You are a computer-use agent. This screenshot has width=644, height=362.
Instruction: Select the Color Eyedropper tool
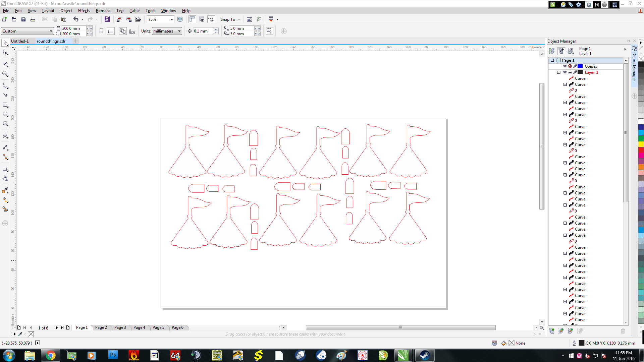coord(5,190)
